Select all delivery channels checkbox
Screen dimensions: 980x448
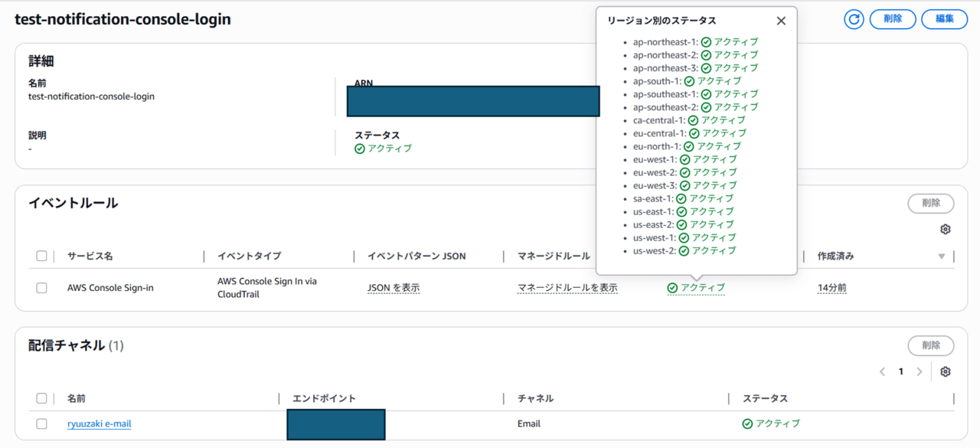pyautogui.click(x=41, y=398)
